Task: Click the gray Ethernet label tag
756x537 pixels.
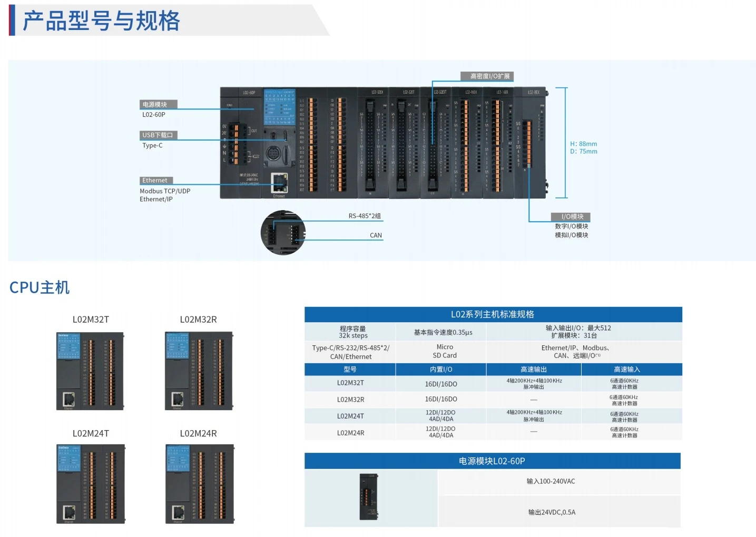Action: point(156,180)
